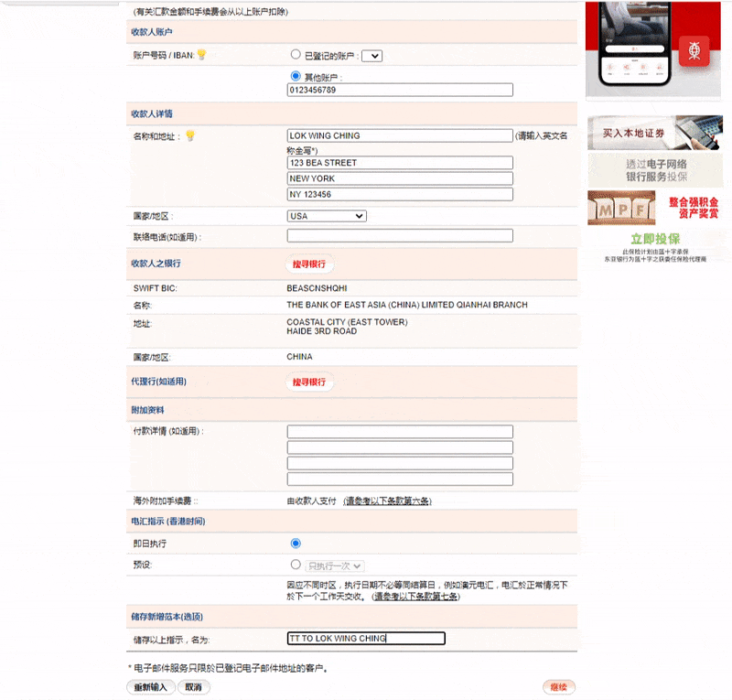
Task: Focus the address field 123 BEA STREET
Action: [x=400, y=163]
